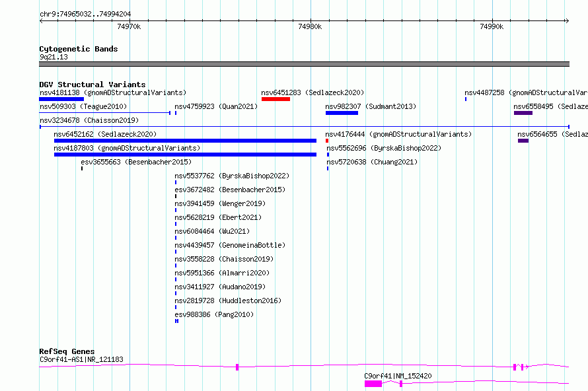Click nsv4759923 (Quan2021) label
This screenshot has height=391, width=588.
point(216,106)
